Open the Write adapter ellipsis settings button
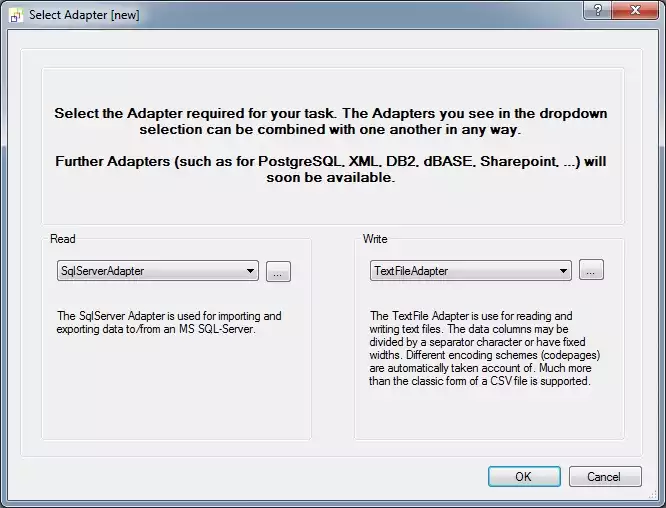The width and height of the screenshot is (666, 508). point(591,271)
